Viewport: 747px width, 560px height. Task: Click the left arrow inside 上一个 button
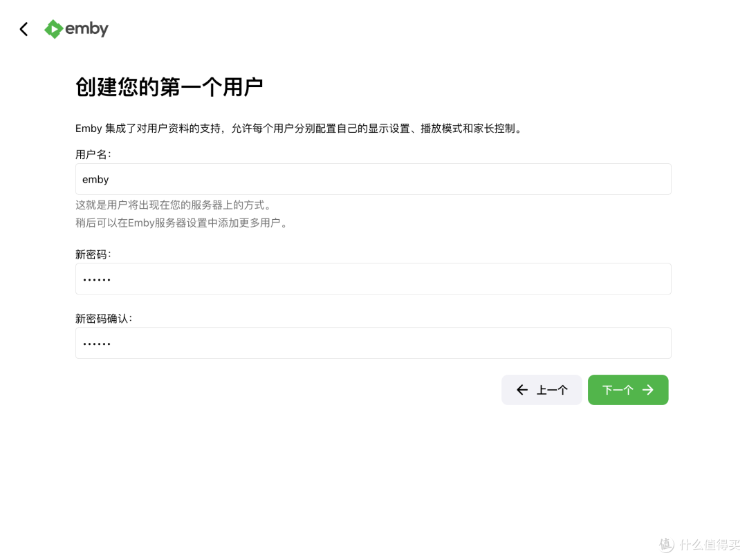tap(523, 390)
